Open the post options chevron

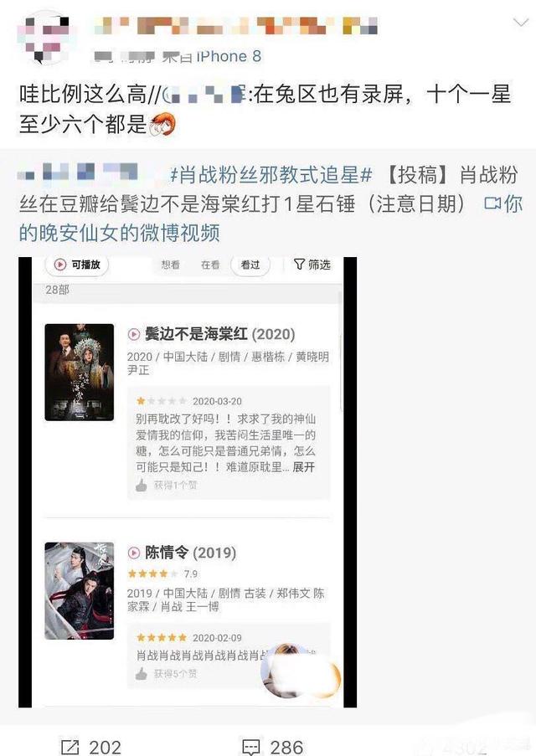(x=521, y=22)
